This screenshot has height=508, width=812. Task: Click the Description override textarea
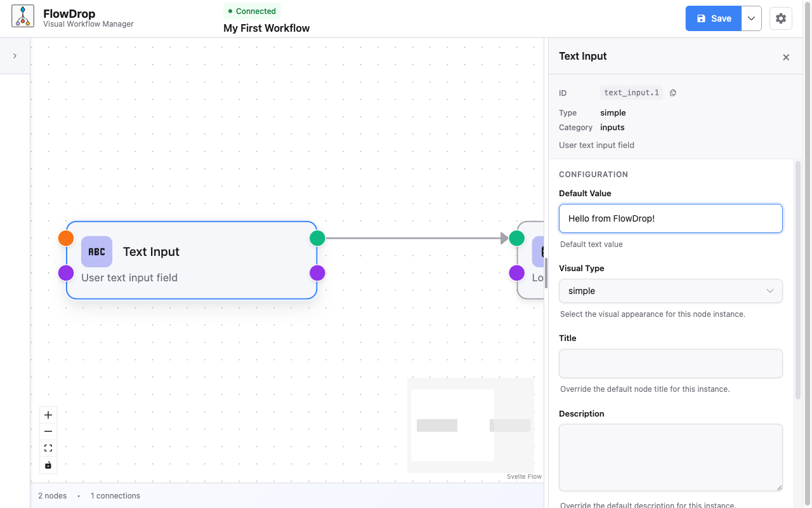click(671, 457)
